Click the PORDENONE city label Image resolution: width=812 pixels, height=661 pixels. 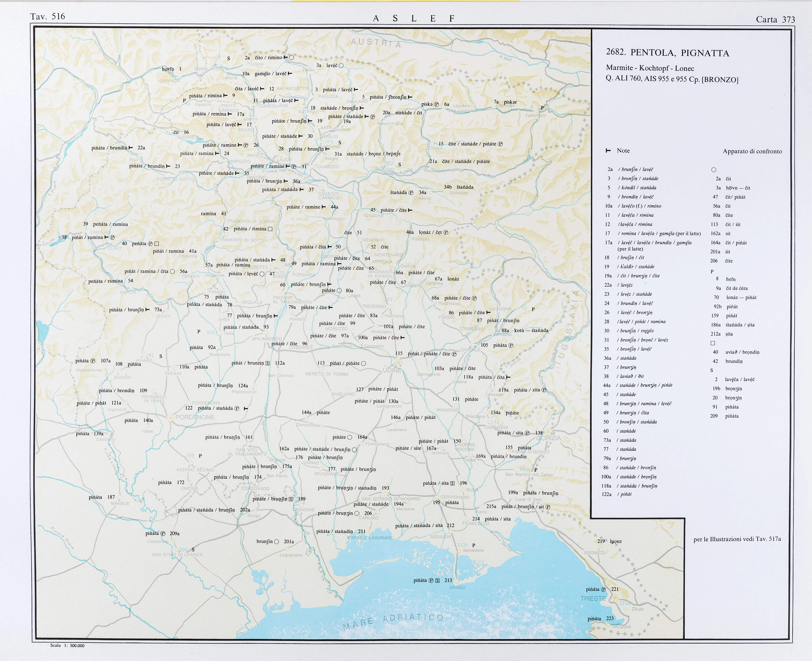click(x=195, y=417)
